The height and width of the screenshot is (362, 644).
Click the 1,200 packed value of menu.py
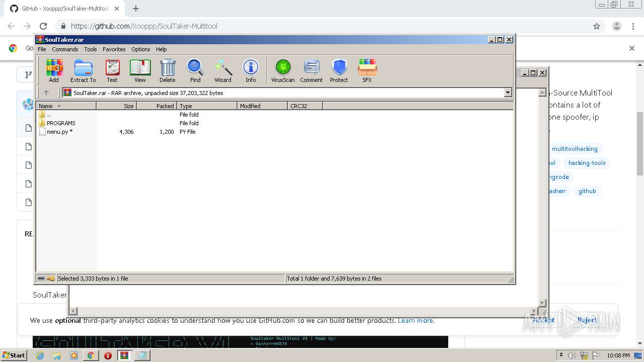[167, 132]
